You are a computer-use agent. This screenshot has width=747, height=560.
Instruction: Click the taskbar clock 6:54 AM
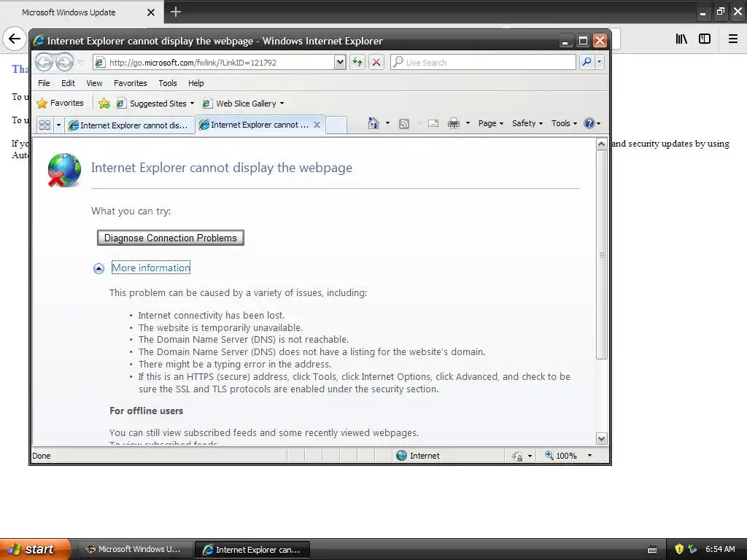click(x=720, y=549)
